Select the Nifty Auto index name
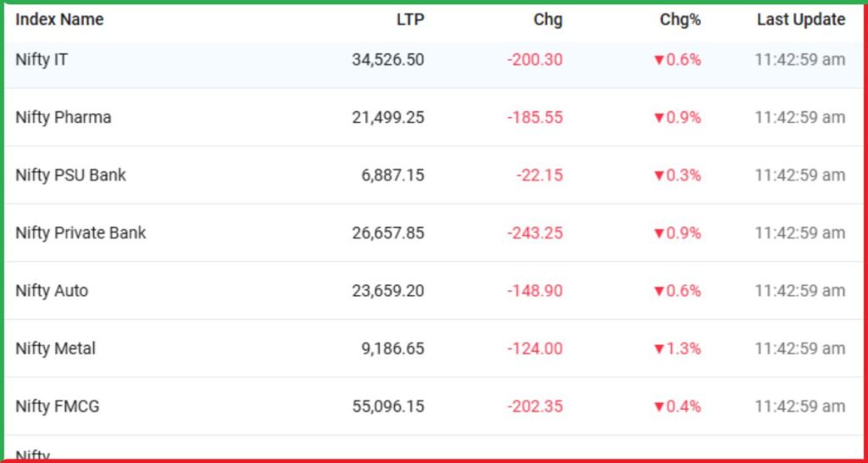The image size is (868, 463). tap(52, 291)
